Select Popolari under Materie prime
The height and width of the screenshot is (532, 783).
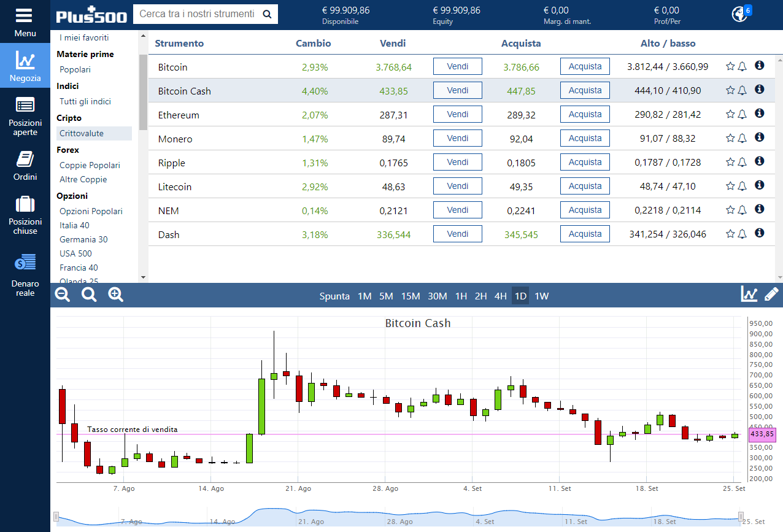click(x=75, y=69)
